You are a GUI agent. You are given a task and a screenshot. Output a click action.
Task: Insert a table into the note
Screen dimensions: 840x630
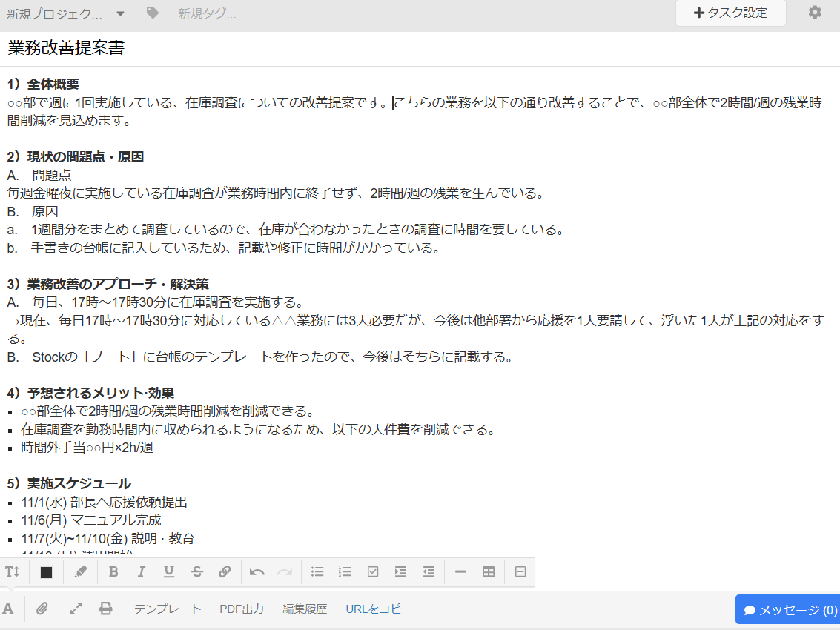[487, 571]
